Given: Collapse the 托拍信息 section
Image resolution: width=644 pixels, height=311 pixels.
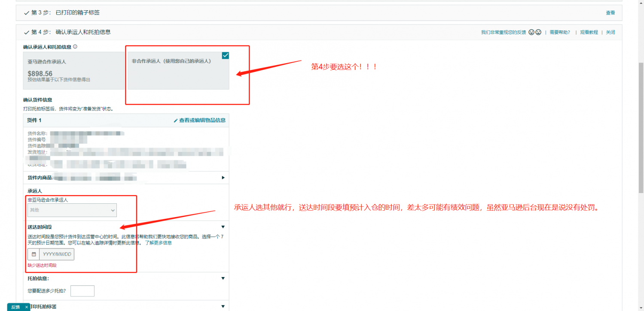Looking at the screenshot, I should click(x=223, y=278).
